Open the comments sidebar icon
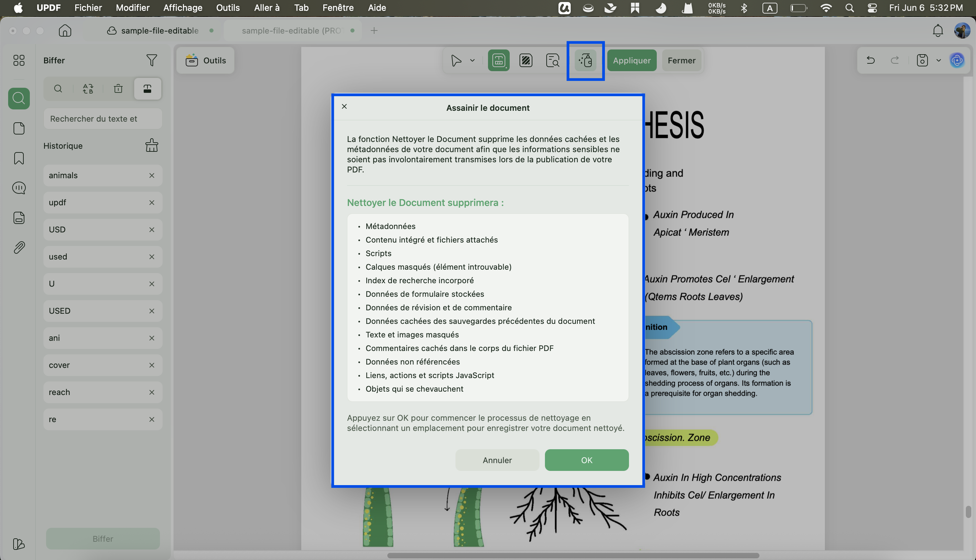 click(x=19, y=188)
